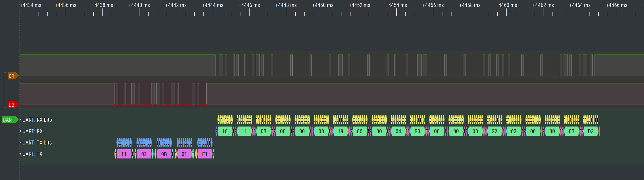644x180 pixels.
Task: Select RX decoded byte D3
Action: point(591,131)
